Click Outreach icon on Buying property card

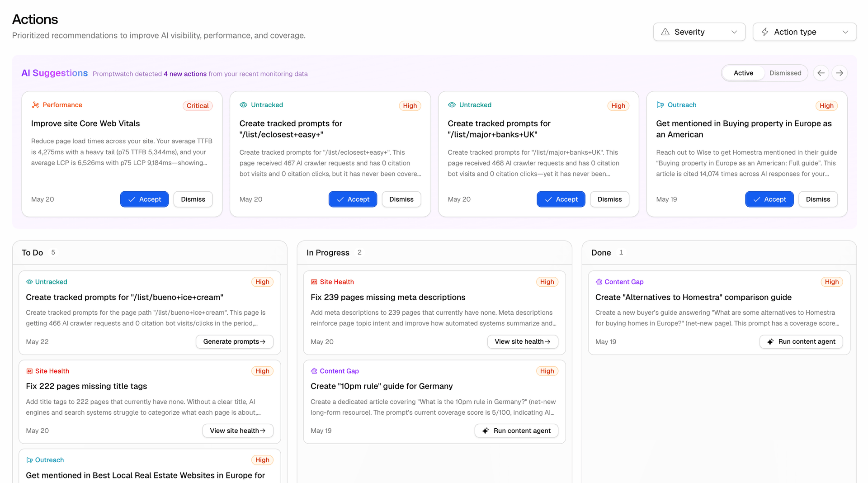click(660, 105)
